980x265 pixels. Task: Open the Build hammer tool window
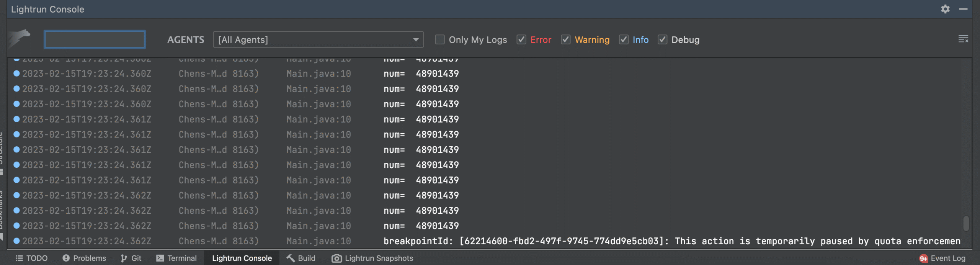[x=301, y=258]
